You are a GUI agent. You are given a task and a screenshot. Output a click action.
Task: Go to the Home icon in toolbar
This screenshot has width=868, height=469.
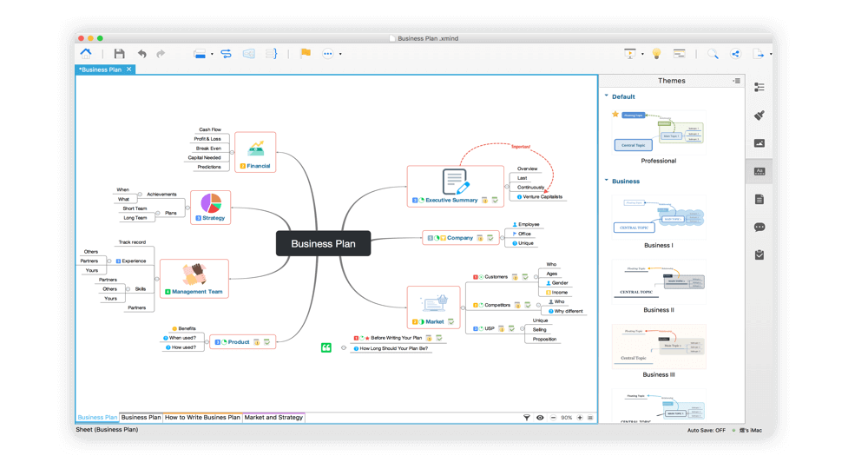point(86,53)
